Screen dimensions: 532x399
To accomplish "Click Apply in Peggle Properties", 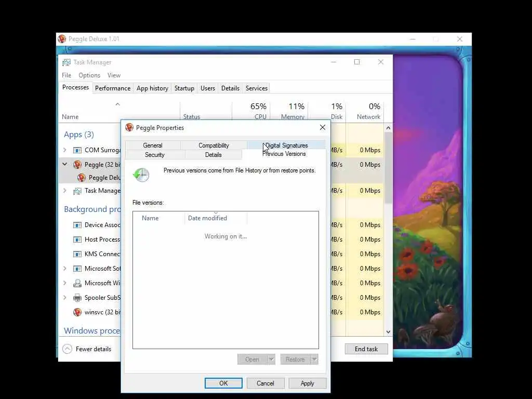I will pyautogui.click(x=308, y=383).
